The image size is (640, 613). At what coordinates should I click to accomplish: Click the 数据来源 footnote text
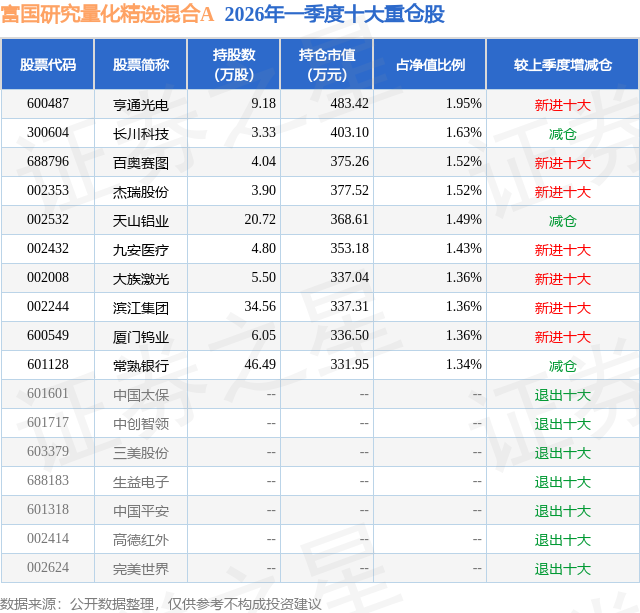(161, 604)
